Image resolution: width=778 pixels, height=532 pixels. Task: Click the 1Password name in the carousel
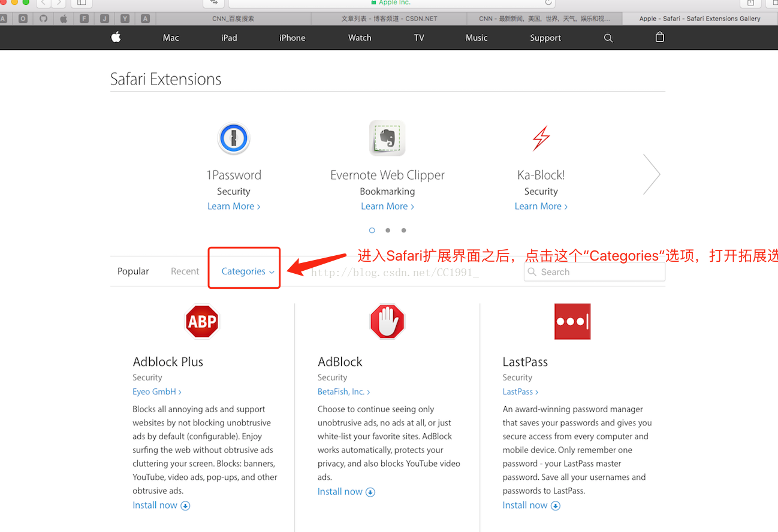(x=234, y=175)
